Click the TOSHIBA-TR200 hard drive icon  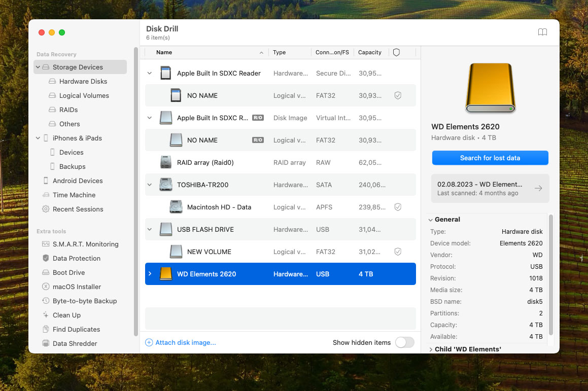click(166, 185)
